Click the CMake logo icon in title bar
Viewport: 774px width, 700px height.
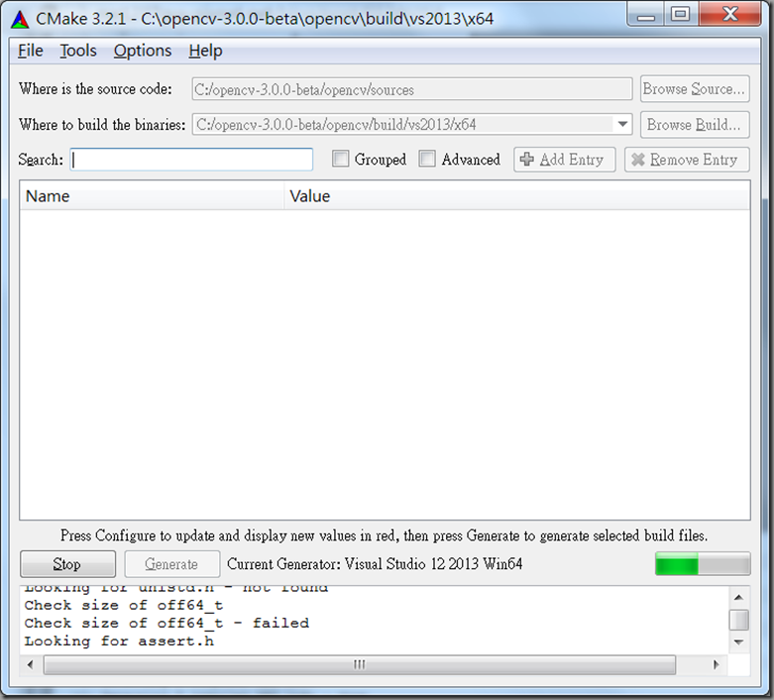point(20,19)
